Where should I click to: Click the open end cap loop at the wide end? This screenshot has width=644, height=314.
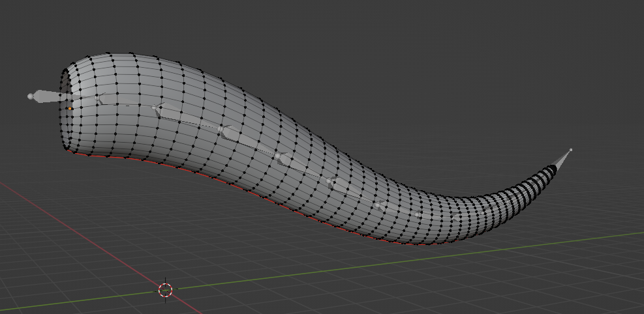(65, 110)
